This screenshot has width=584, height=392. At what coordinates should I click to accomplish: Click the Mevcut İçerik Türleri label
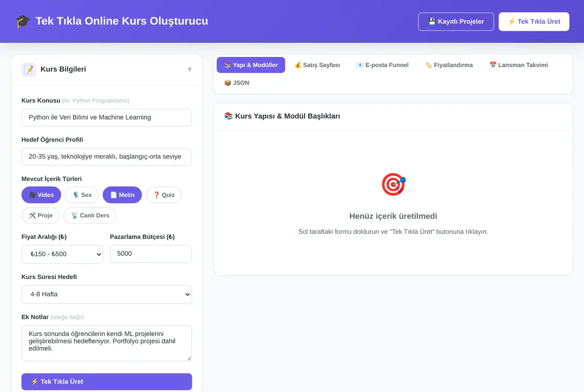click(x=52, y=179)
